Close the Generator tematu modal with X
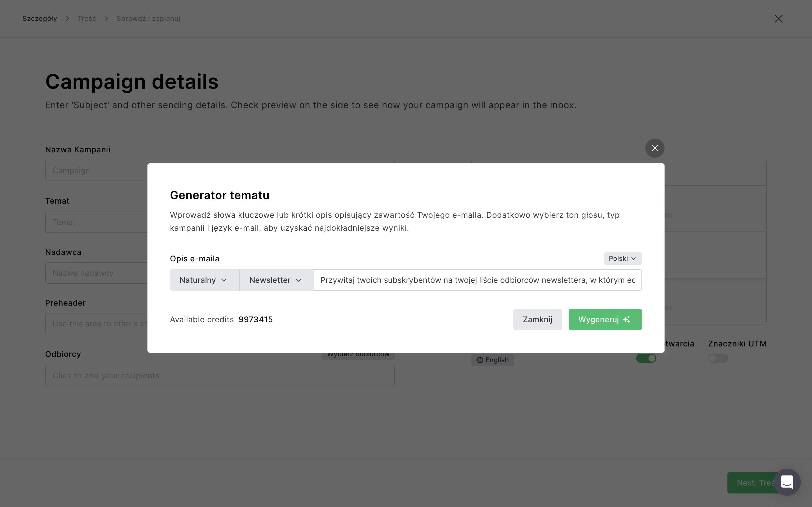Screen dimensions: 812x507 coord(655,148)
